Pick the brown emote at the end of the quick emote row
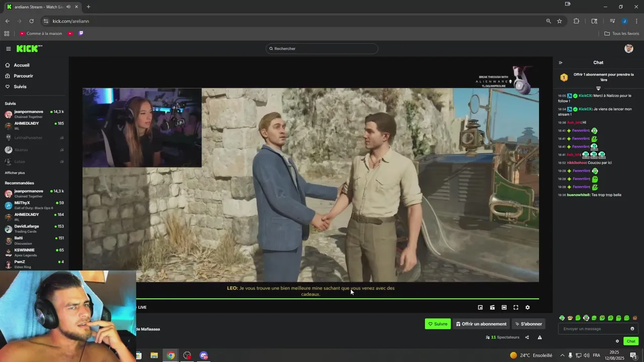The image size is (644, 362). (x=635, y=318)
